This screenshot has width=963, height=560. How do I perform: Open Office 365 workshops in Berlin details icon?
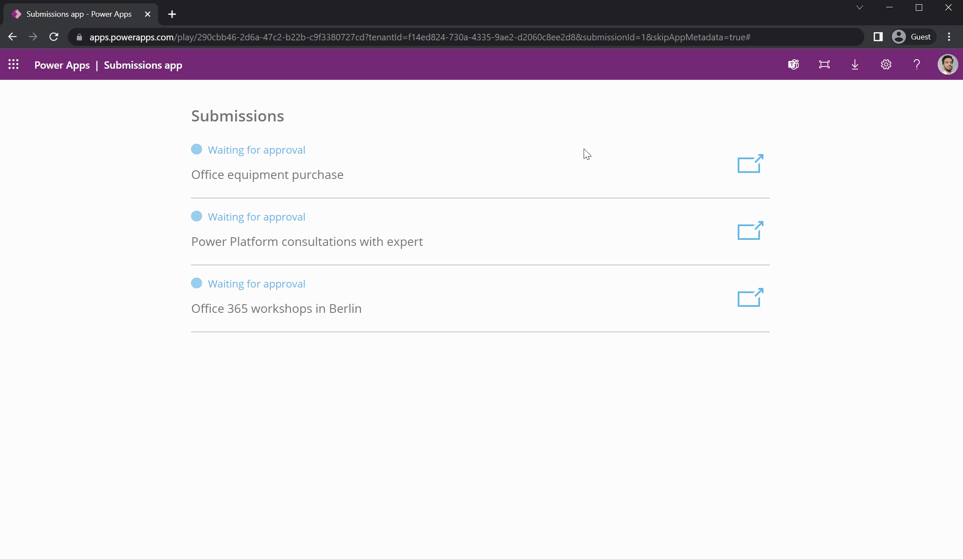point(750,297)
